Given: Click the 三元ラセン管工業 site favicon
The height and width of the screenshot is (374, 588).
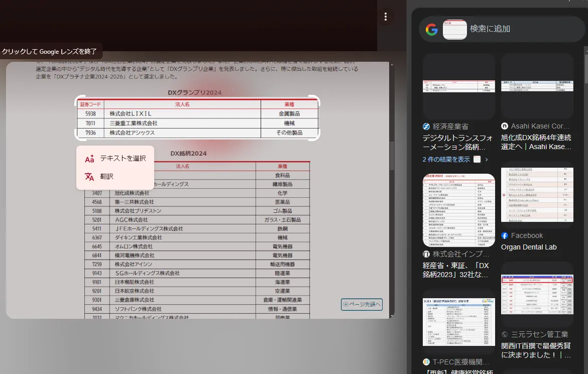Looking at the screenshot, I should tap(504, 334).
